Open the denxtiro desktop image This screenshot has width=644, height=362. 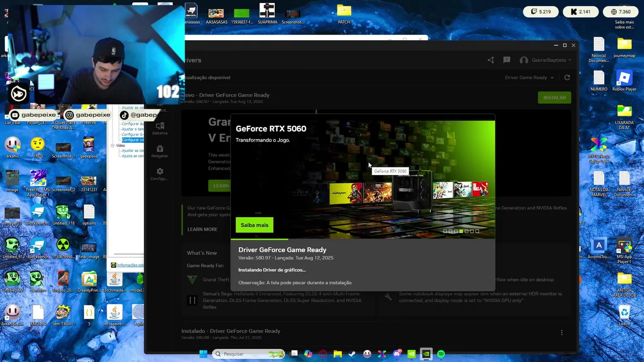(x=38, y=282)
